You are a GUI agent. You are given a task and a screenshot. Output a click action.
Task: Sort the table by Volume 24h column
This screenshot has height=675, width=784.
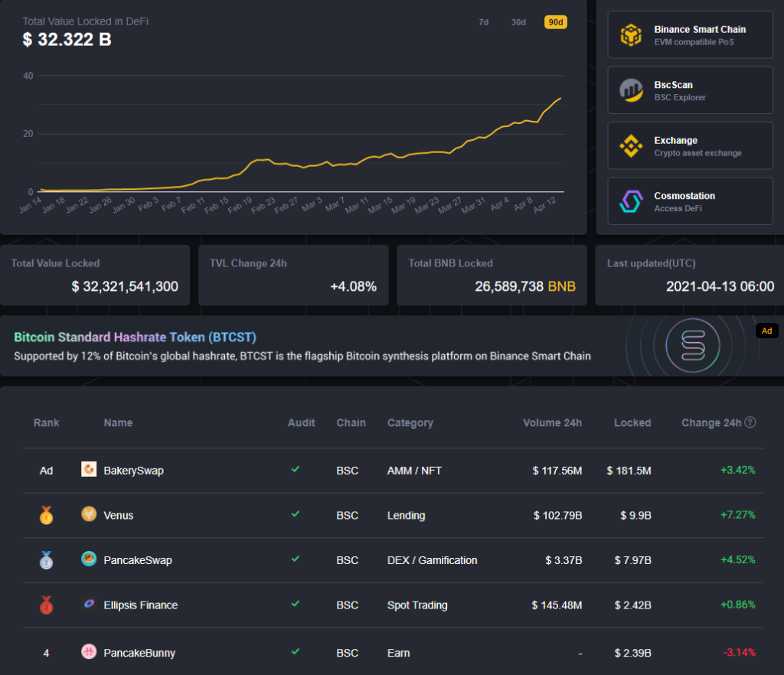click(552, 422)
